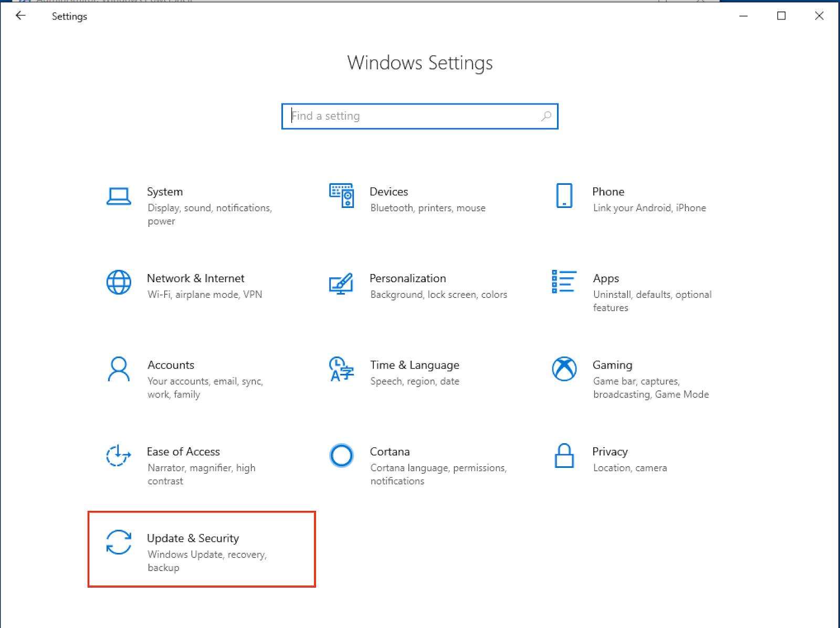
Task: Click the Personalization icon
Action: coord(341,285)
